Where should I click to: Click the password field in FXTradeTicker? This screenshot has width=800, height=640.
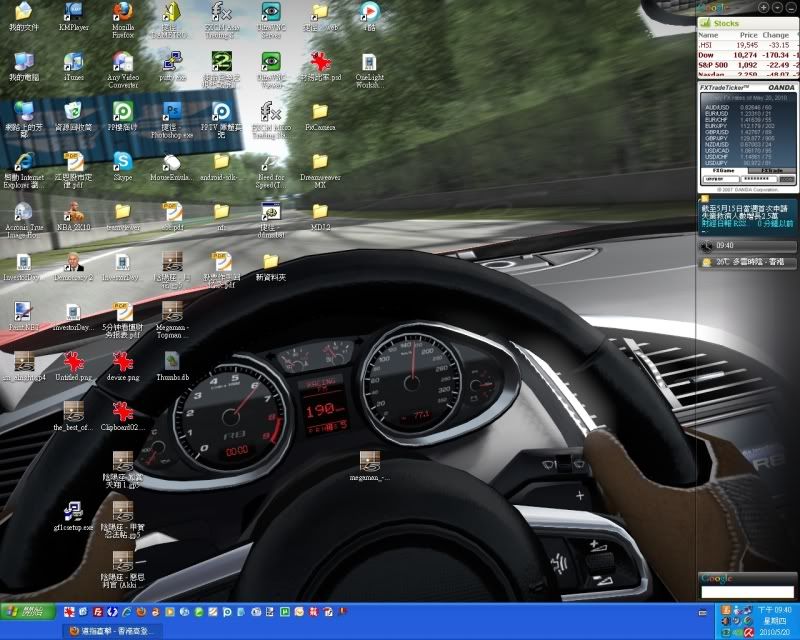click(x=759, y=179)
